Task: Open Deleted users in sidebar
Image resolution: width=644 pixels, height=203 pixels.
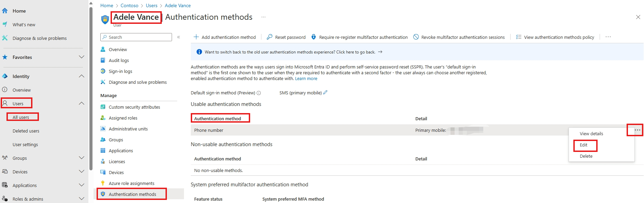Action: click(26, 131)
